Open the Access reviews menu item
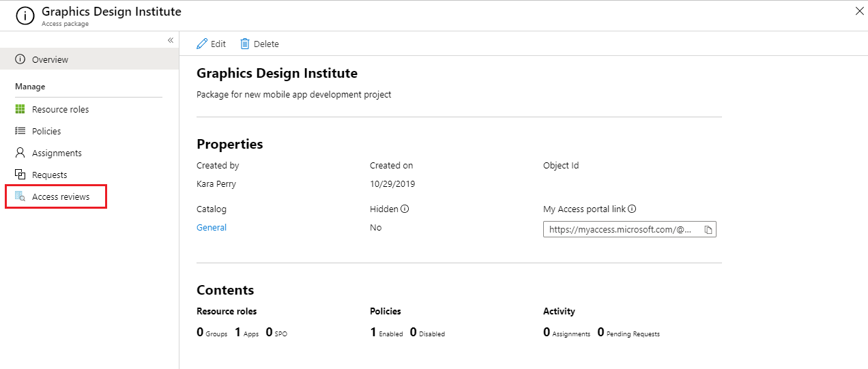The height and width of the screenshot is (369, 868). tap(60, 197)
